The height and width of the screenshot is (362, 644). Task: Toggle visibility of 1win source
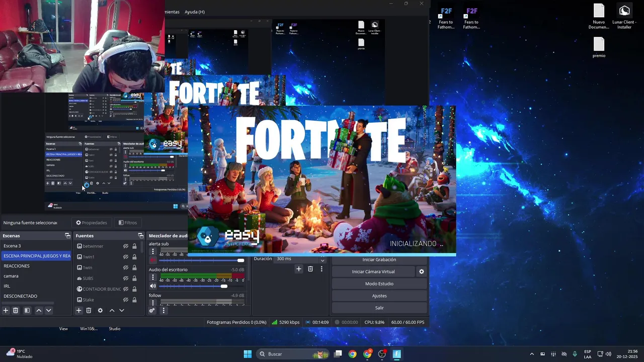[x=126, y=267]
